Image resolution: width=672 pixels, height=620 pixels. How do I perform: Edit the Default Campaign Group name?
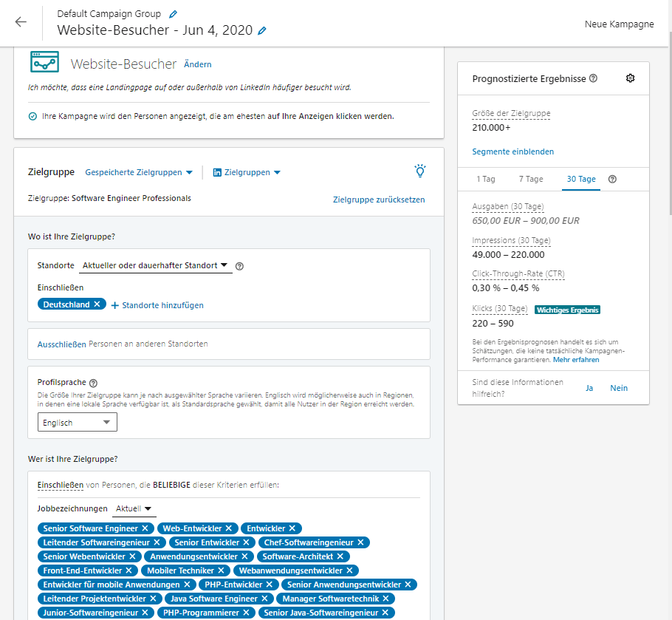(x=174, y=13)
